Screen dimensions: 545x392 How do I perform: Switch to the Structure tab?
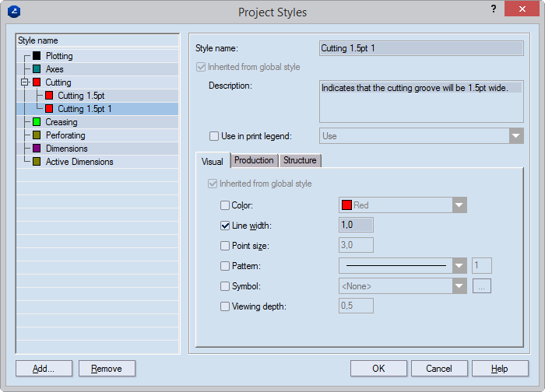click(x=300, y=160)
